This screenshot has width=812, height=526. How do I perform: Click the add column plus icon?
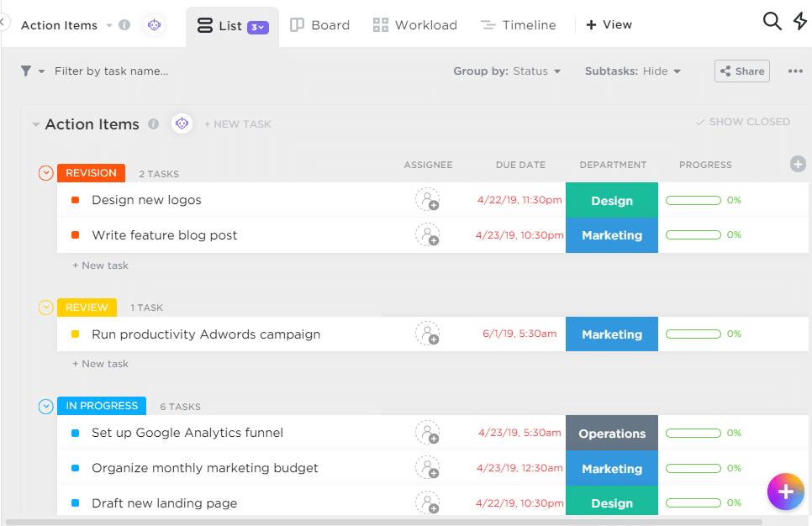797,164
